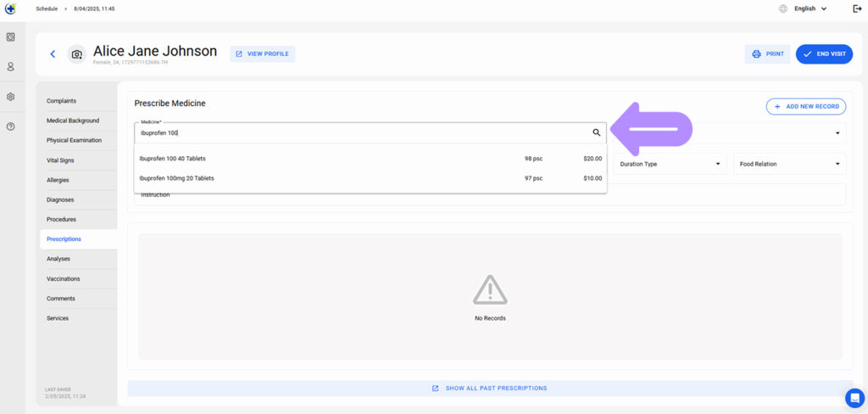Click the End Visit button
This screenshot has width=868, height=414.
pyautogui.click(x=824, y=53)
